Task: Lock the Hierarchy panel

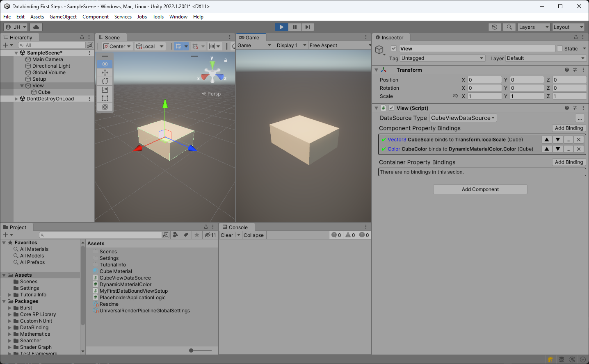Action: pos(82,37)
